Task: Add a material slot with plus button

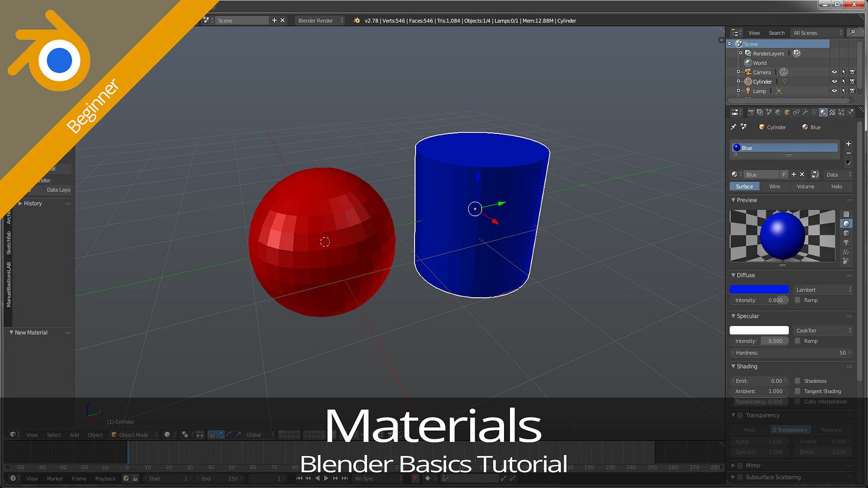Action: [x=848, y=144]
